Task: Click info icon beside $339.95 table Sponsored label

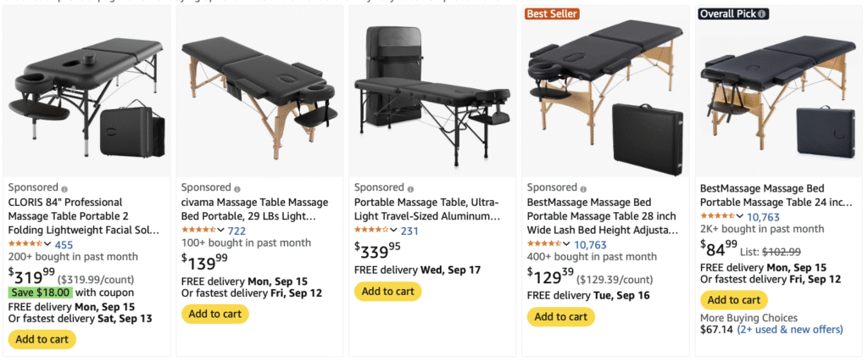Action: pos(411,188)
